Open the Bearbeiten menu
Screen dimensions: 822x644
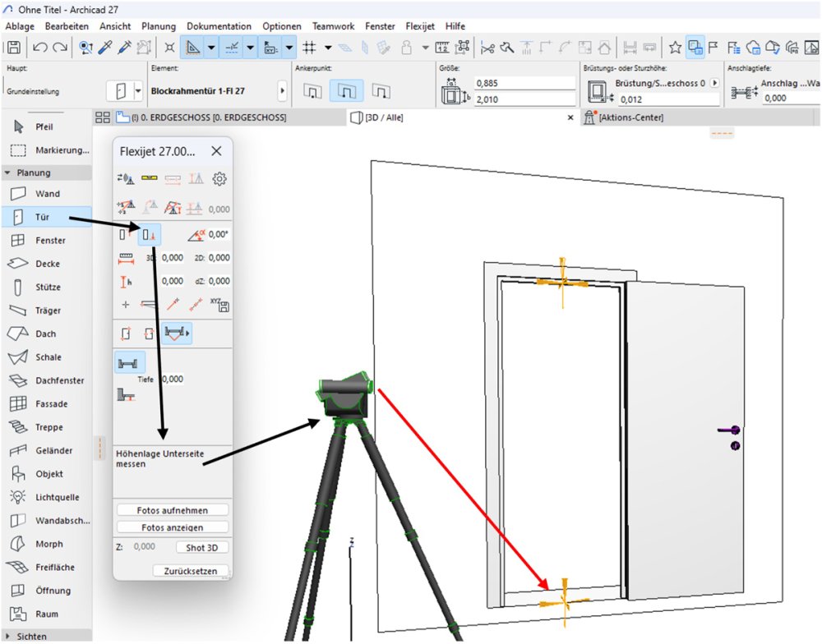[x=67, y=25]
